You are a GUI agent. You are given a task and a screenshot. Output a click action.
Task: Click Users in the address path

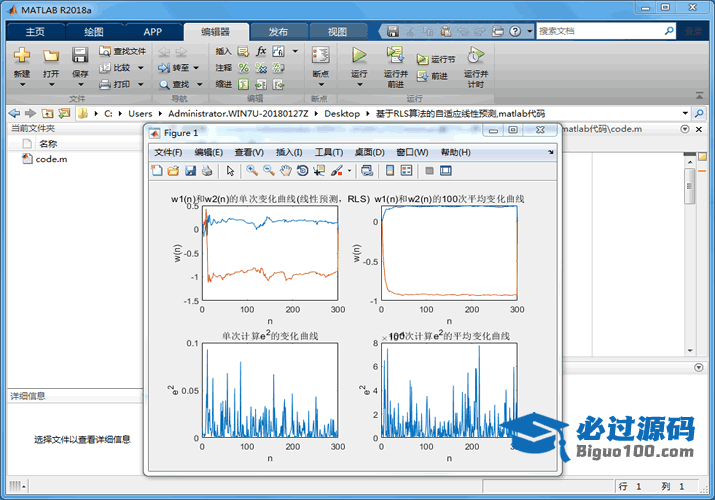tap(140, 113)
